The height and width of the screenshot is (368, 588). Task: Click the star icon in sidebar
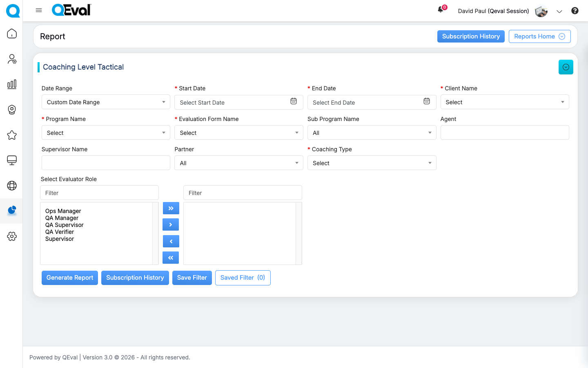tap(12, 135)
